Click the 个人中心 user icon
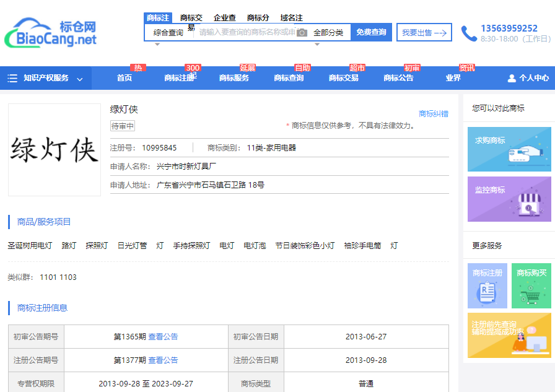The image size is (555, 392). 512,78
